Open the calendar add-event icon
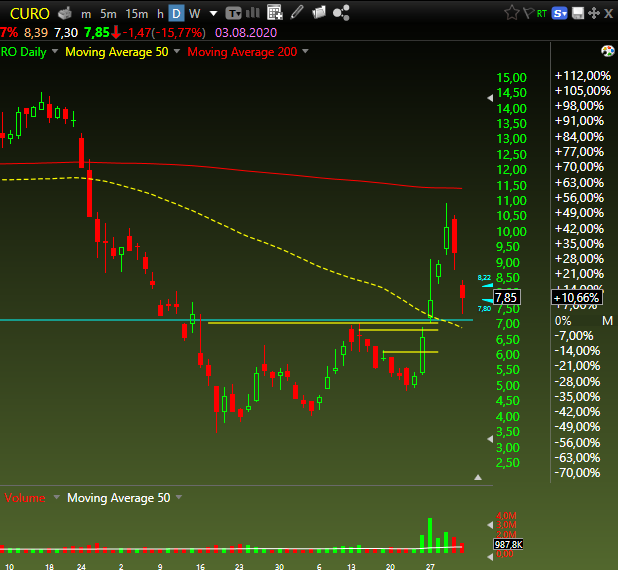Viewport: 618px width, 570px height. 275,13
